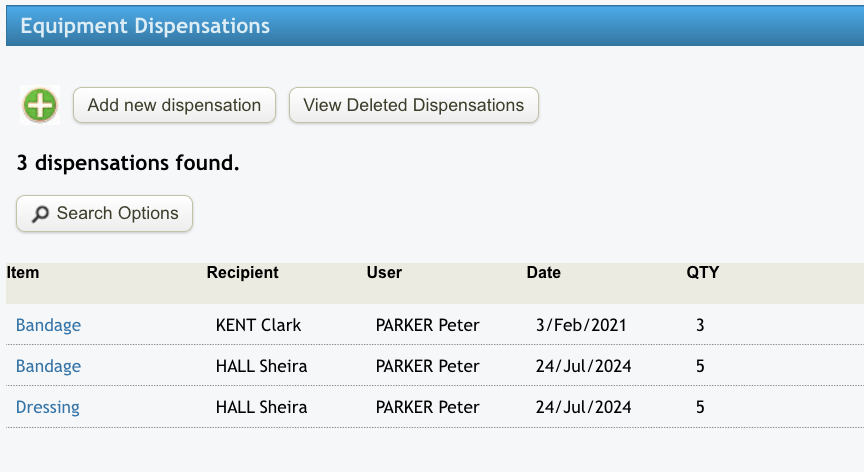Click the 3 dispensations found text
The width and height of the screenshot is (864, 472).
[x=128, y=161]
